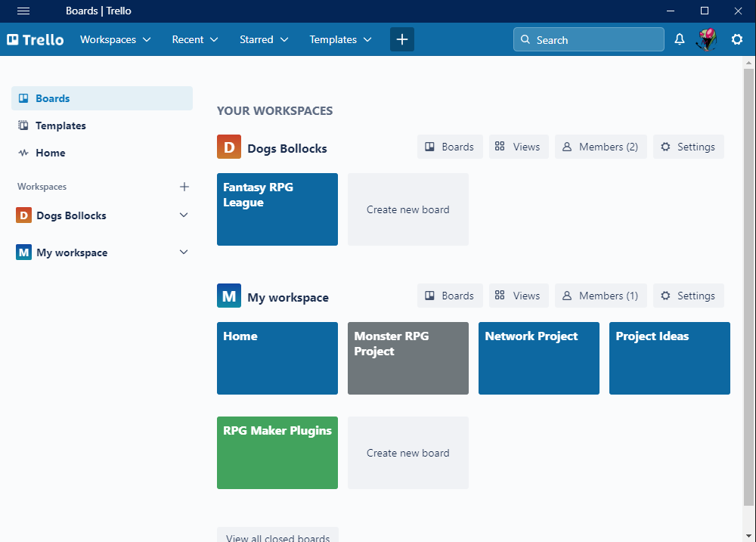Select Templates in left sidebar
756x542 pixels.
[x=102, y=125]
